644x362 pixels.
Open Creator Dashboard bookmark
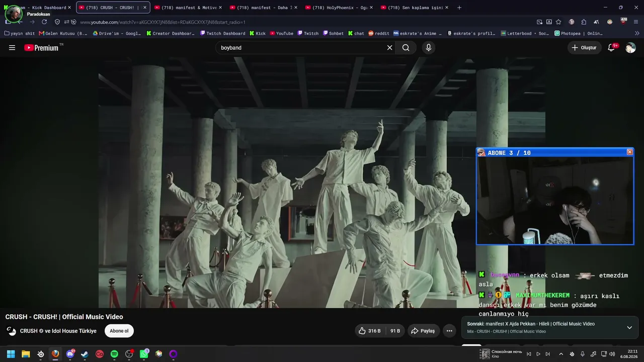tap(171, 34)
